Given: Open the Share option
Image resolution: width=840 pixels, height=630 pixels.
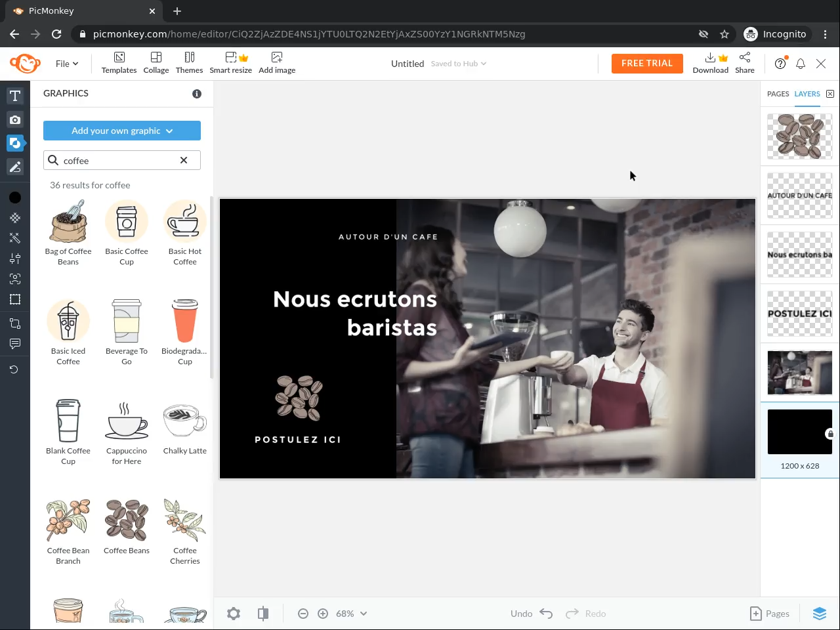Looking at the screenshot, I should (x=745, y=63).
